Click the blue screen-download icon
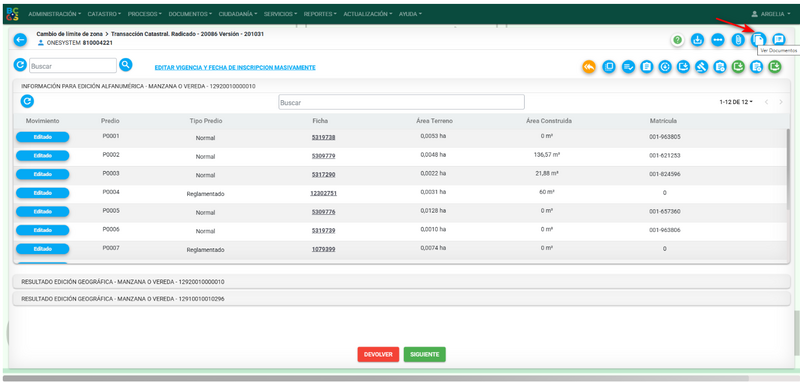 tap(683, 66)
